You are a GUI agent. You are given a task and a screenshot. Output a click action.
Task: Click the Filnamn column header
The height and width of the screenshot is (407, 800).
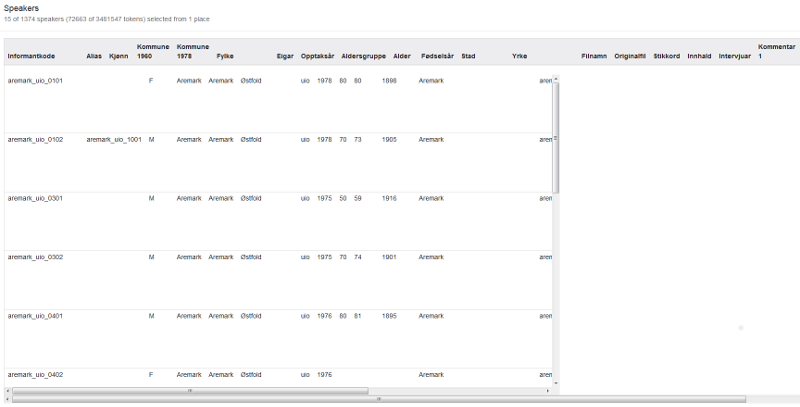pos(594,56)
